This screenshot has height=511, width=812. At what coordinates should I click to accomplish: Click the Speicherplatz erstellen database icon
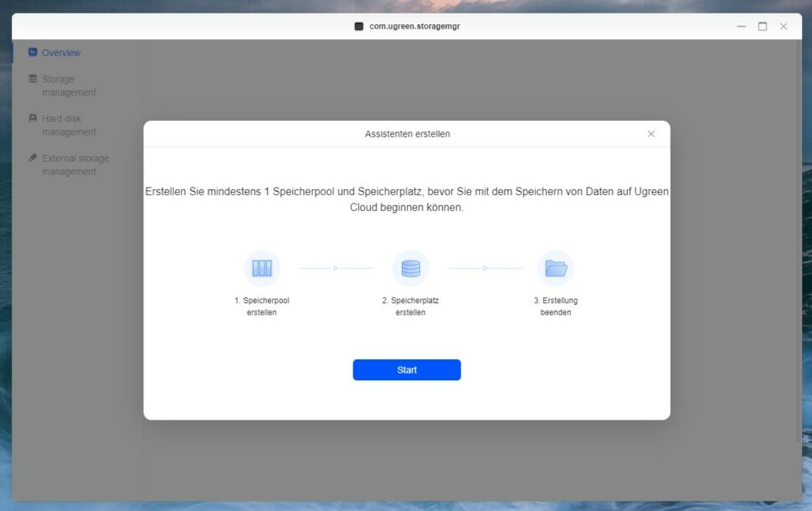pyautogui.click(x=411, y=268)
